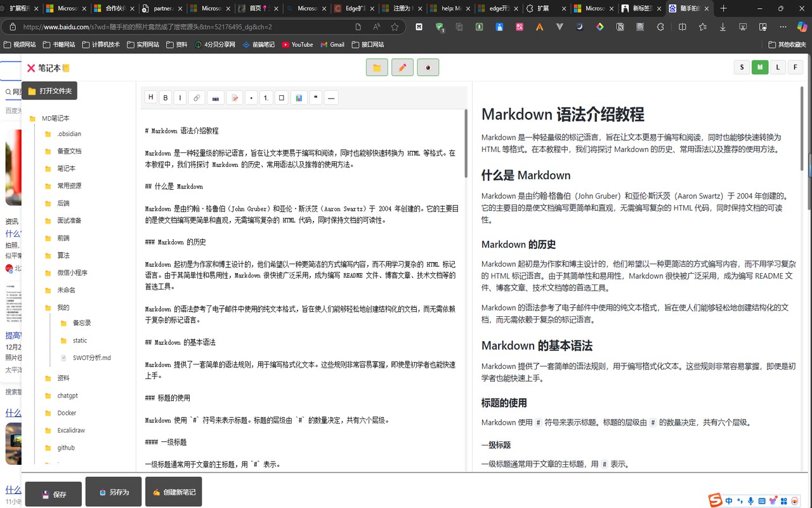Select the L size option
This screenshot has height=508, width=812.
(x=778, y=67)
